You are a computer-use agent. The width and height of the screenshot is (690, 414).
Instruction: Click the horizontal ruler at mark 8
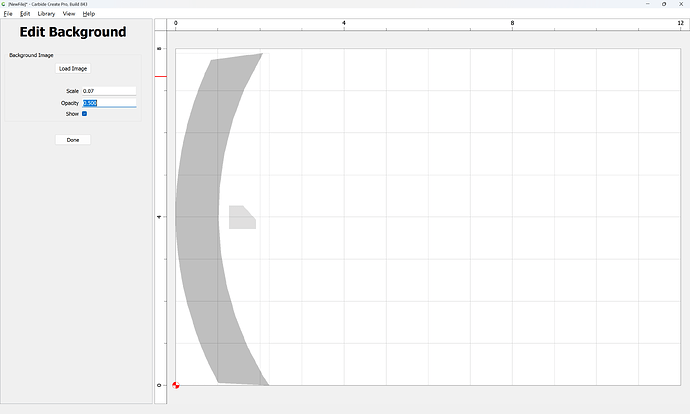512,25
